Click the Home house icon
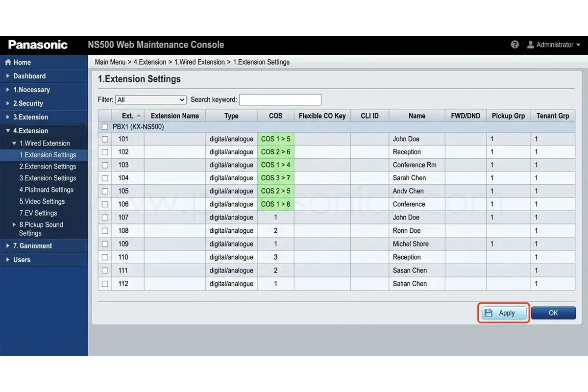Screen dimensions: 588x392 coord(8,62)
